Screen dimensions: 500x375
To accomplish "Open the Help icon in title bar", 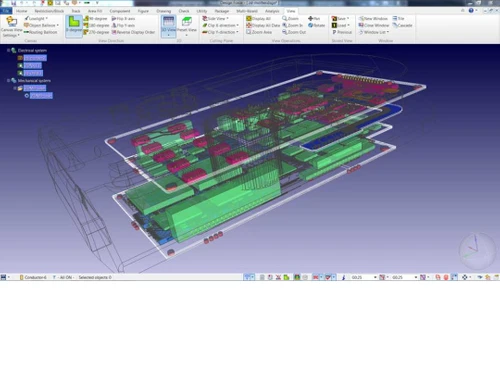I will (471, 11).
